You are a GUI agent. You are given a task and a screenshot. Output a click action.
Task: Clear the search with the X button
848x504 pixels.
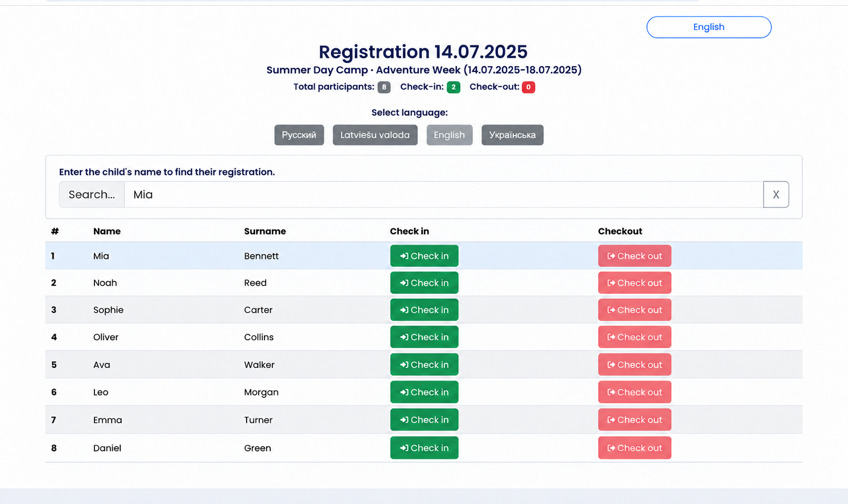pyautogui.click(x=776, y=194)
